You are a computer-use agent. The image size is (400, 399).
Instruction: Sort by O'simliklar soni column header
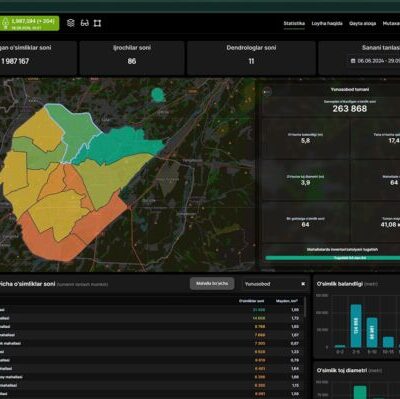coord(252,301)
